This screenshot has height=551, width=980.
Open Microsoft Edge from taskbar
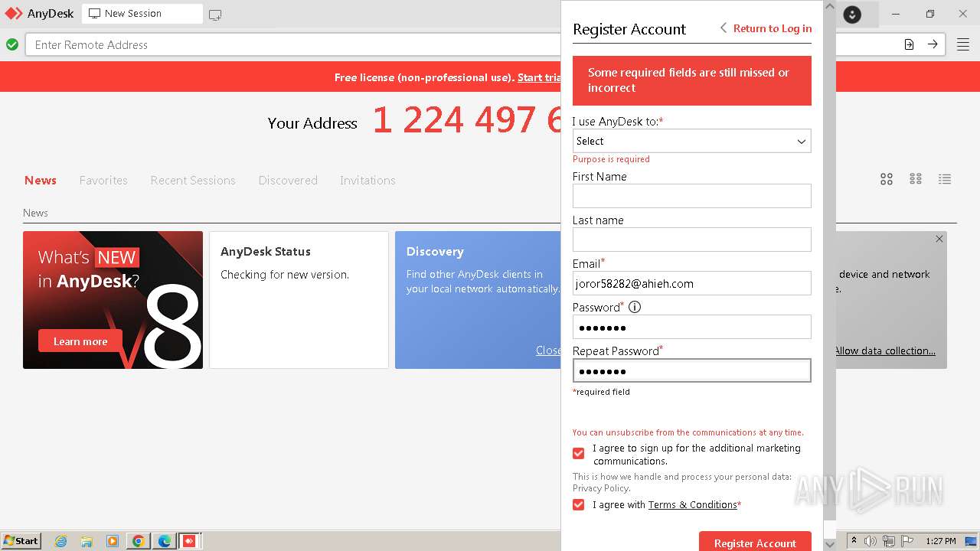pos(165,541)
